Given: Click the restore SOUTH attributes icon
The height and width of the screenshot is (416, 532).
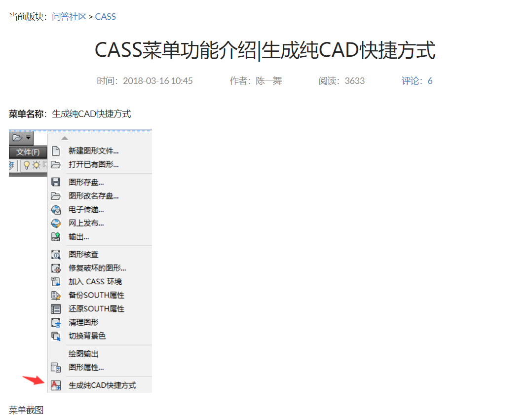Looking at the screenshot, I should click(56, 309).
